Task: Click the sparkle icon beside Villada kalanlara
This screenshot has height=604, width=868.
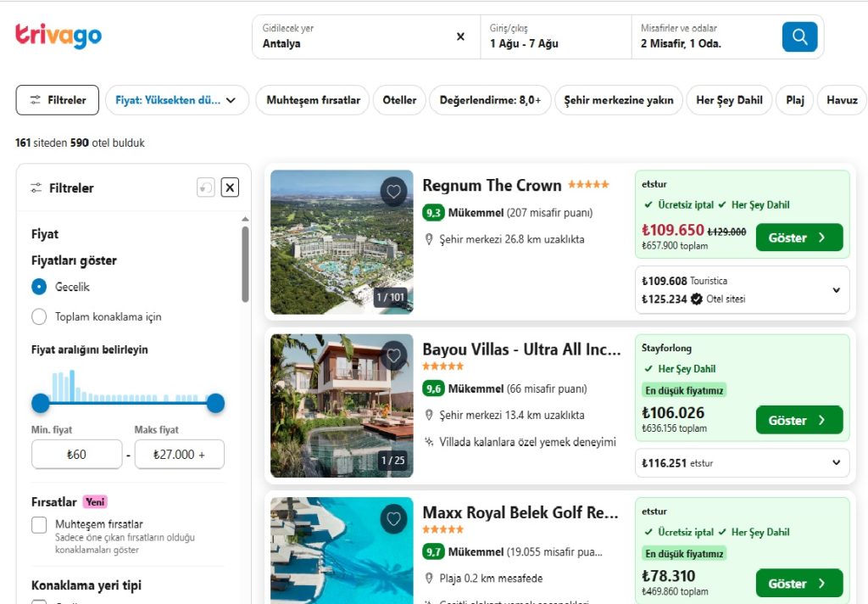Action: tap(428, 442)
